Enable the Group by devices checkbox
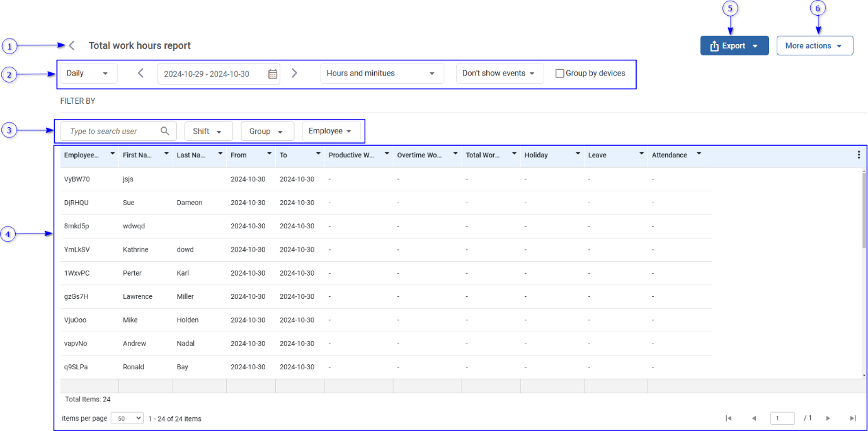868x431 pixels. click(x=559, y=74)
